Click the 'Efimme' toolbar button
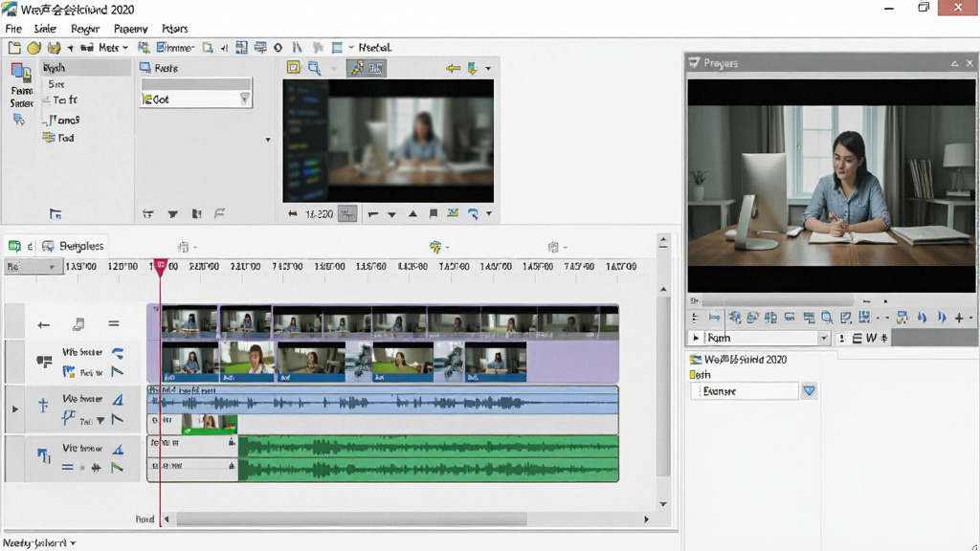980x551 pixels. coord(175,48)
